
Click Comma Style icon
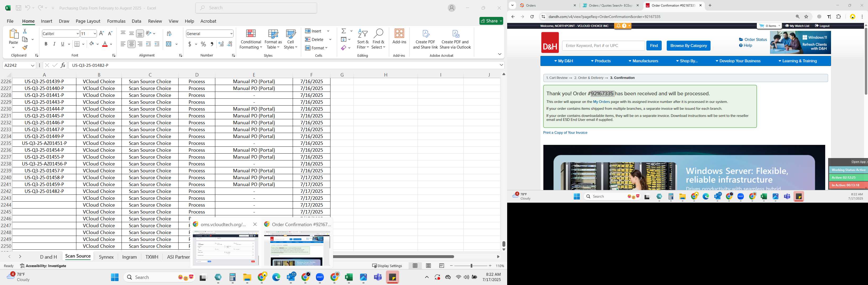[x=212, y=44]
